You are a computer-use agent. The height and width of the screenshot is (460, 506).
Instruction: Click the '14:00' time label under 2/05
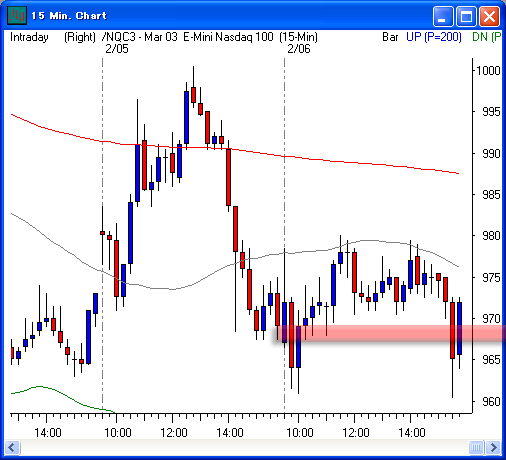pos(230,433)
